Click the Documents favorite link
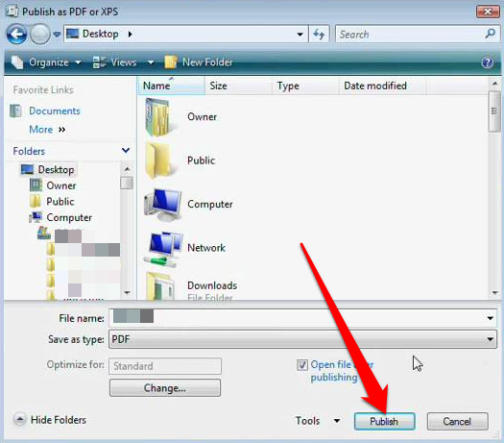This screenshot has width=504, height=443. [x=55, y=111]
